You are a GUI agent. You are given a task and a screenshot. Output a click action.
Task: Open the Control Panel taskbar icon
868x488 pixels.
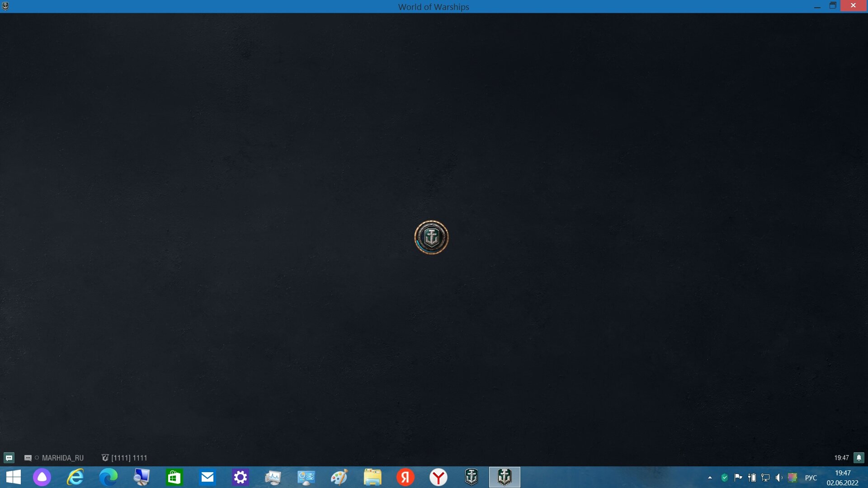tap(306, 477)
